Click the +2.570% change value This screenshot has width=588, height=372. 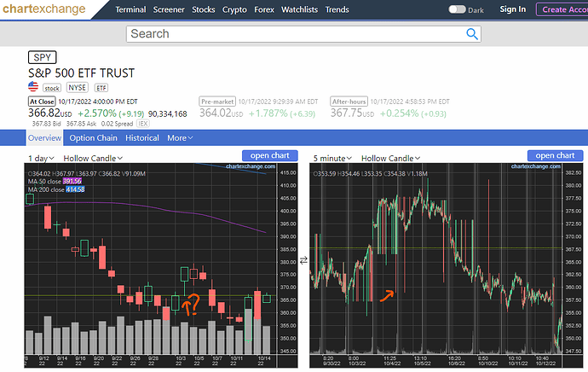(x=97, y=113)
